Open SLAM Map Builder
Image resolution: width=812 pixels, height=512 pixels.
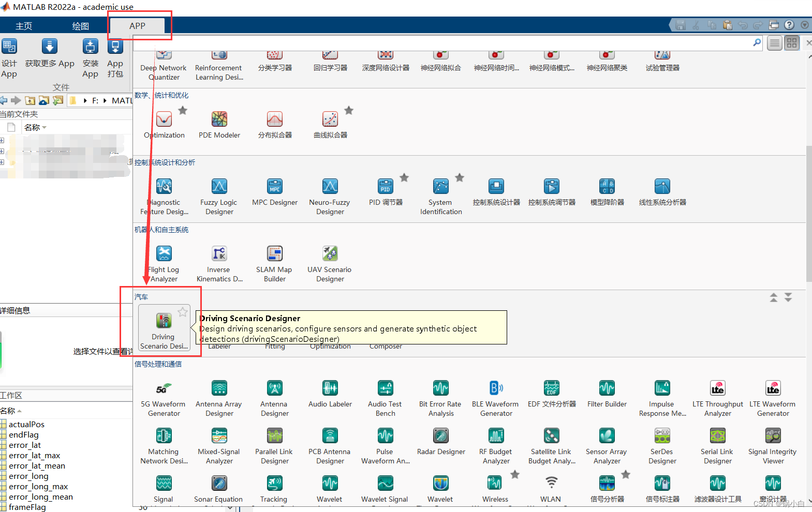(275, 264)
